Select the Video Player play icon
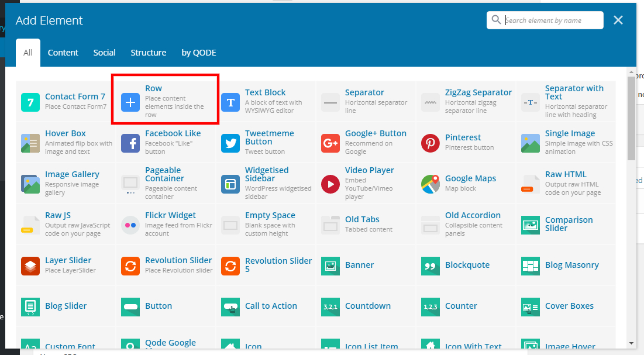Screen dimensions: 644x355 coord(330,184)
